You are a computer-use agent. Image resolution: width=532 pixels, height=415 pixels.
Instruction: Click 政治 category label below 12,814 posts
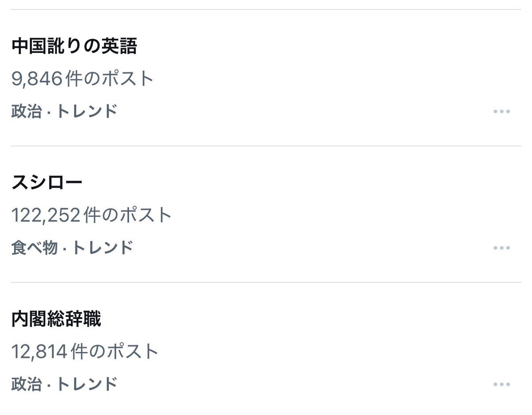pyautogui.click(x=27, y=384)
